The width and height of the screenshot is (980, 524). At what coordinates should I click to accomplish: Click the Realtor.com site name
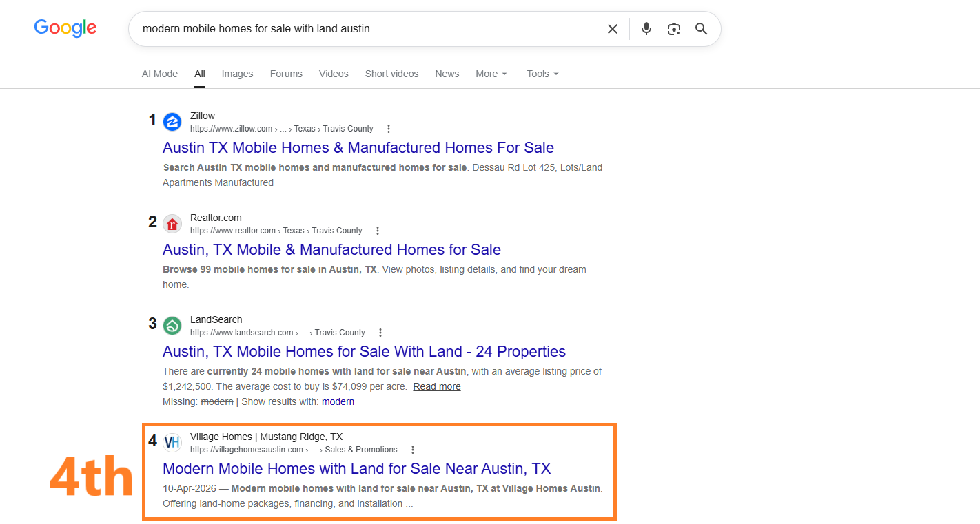click(x=216, y=218)
